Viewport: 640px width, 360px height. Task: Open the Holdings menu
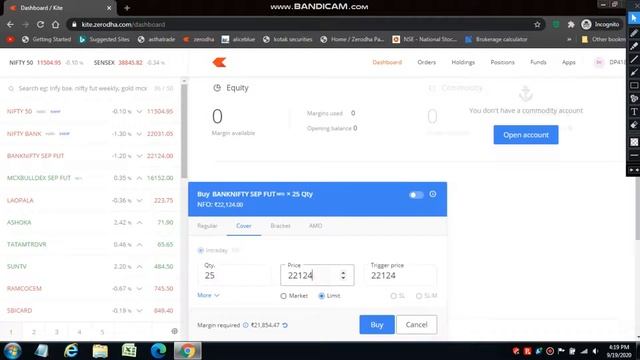tap(463, 62)
